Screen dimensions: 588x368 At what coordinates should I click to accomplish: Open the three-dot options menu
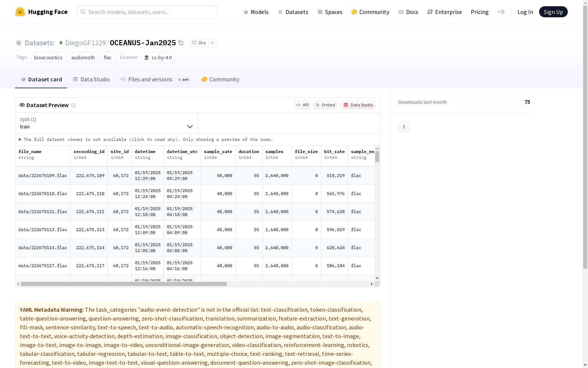(404, 127)
